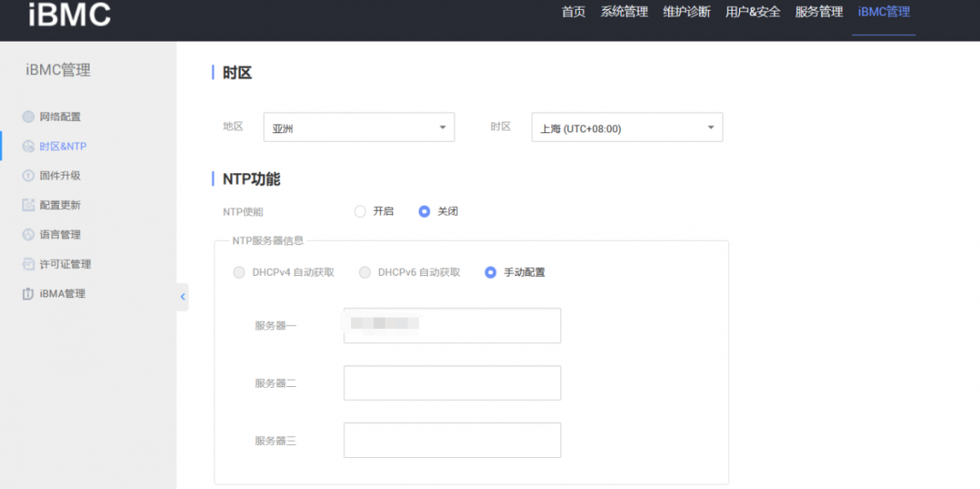The image size is (980, 489).
Task: Click the iBMA管理 icon in sidebar
Action: pos(29,294)
